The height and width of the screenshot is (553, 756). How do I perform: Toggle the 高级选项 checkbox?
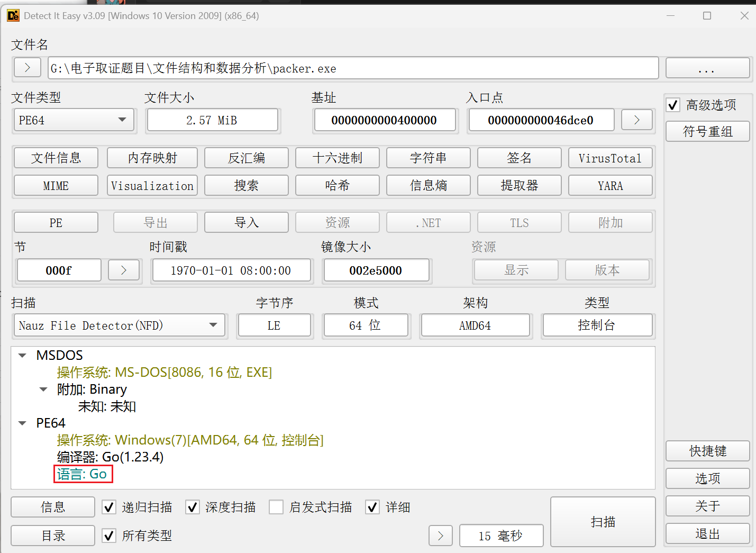[673, 105]
